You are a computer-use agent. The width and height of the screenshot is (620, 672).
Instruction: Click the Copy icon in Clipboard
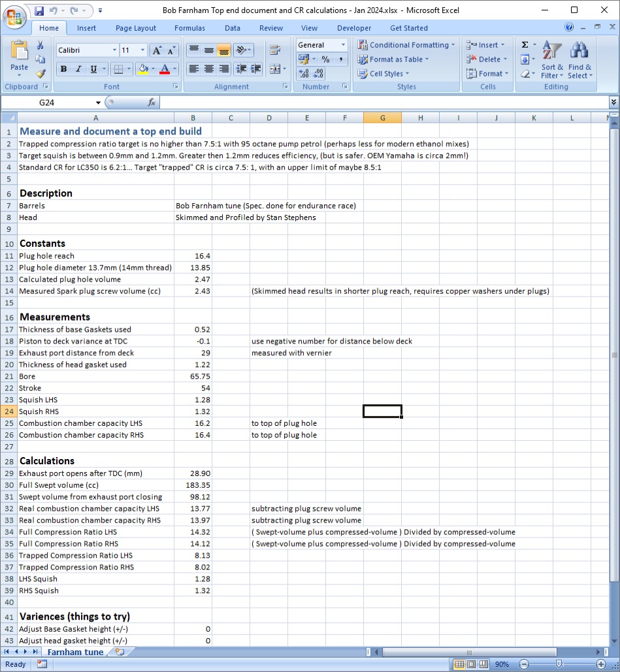(x=41, y=59)
